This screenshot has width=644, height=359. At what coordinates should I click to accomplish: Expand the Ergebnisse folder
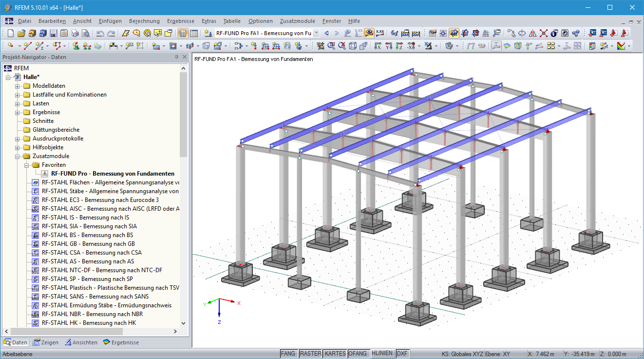(18, 112)
